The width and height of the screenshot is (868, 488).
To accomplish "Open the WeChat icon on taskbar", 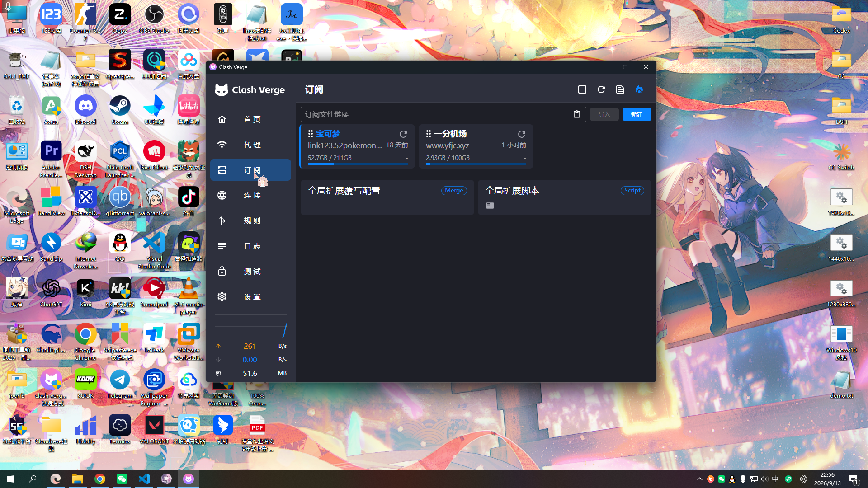I will pos(122,479).
